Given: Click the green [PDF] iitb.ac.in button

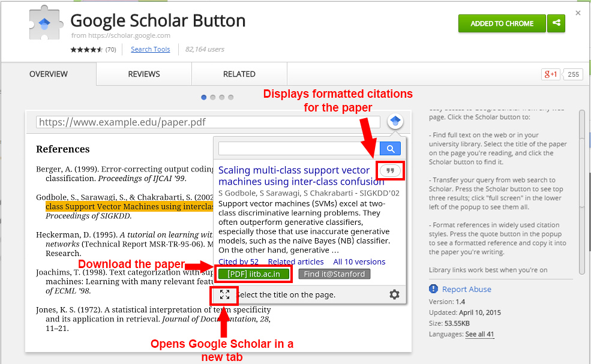Looking at the screenshot, I should pos(254,274).
